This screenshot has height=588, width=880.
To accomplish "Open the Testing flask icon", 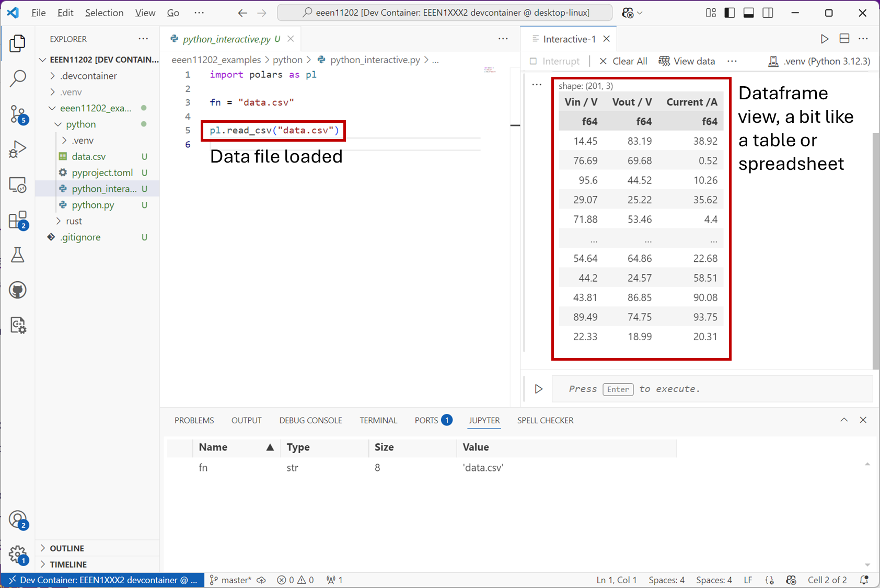I will (x=18, y=255).
